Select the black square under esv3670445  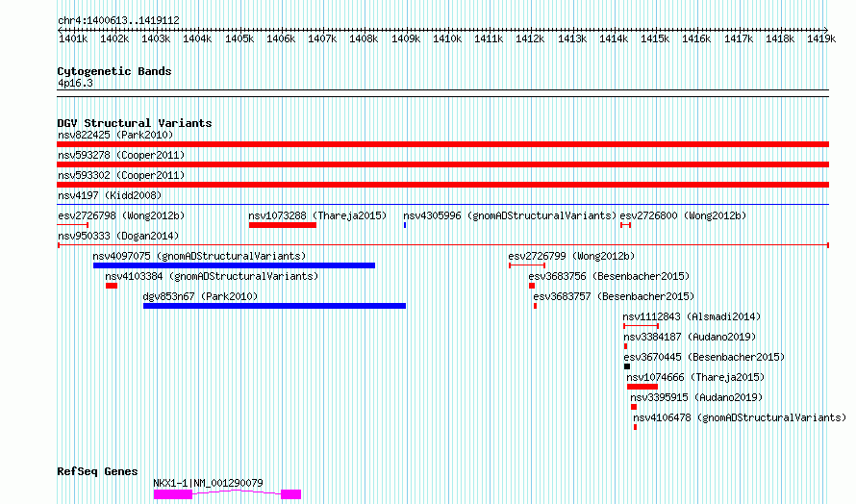(627, 366)
